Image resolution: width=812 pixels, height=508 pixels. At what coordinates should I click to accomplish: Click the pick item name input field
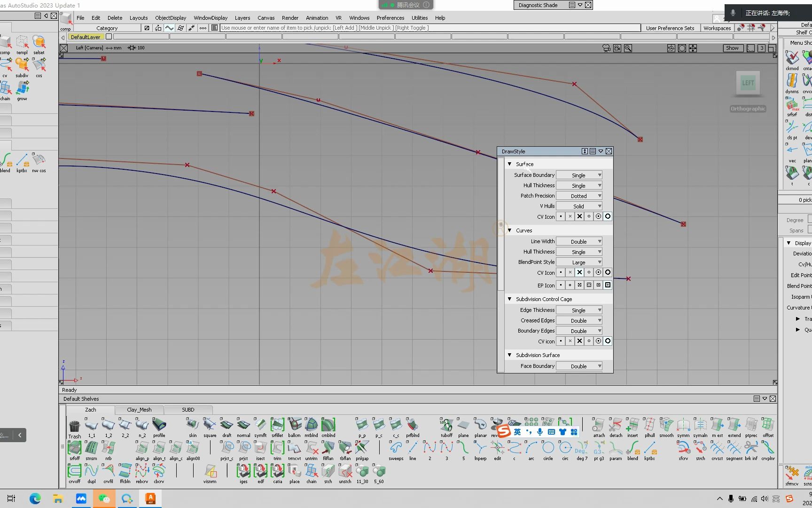click(x=430, y=28)
